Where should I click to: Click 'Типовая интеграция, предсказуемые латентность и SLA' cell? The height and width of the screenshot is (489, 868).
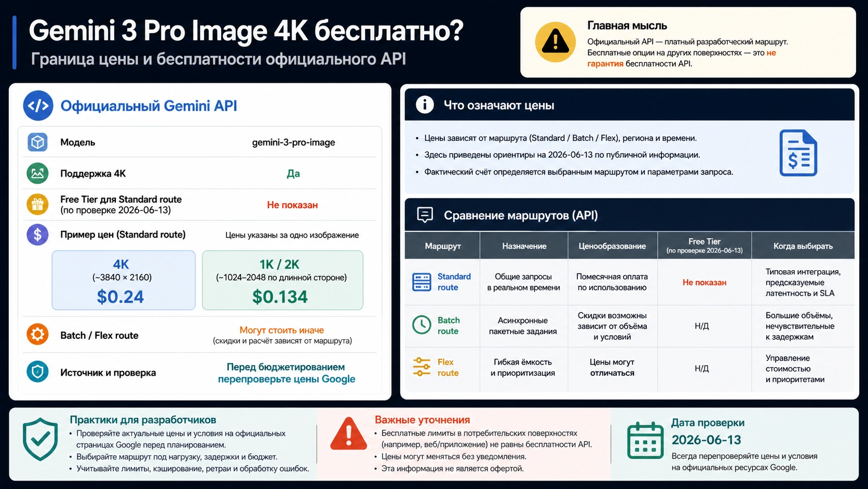click(803, 282)
